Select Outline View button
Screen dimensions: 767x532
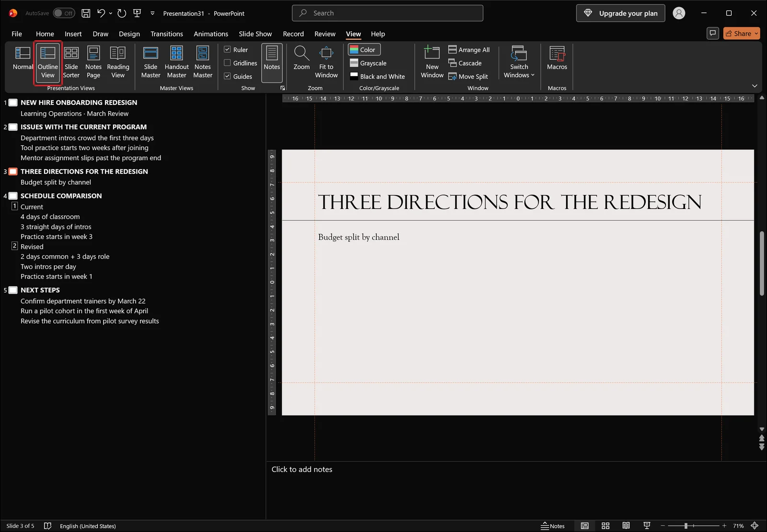48,62
